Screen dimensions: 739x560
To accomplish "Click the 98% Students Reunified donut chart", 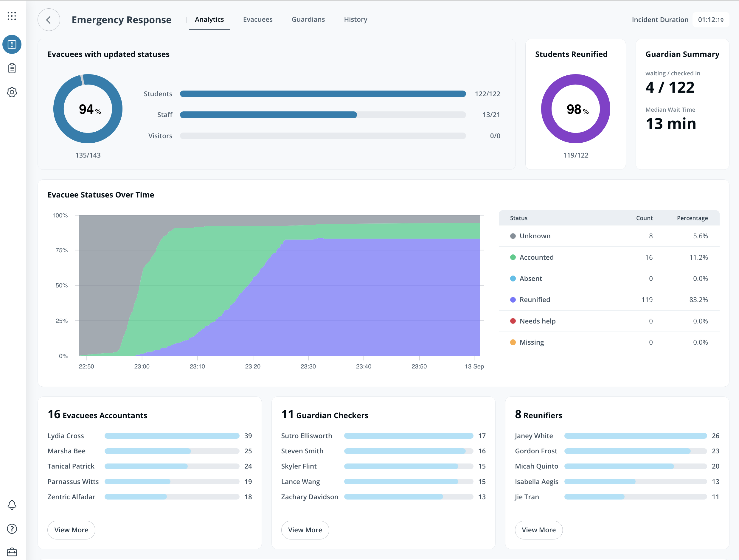I will (x=575, y=109).
